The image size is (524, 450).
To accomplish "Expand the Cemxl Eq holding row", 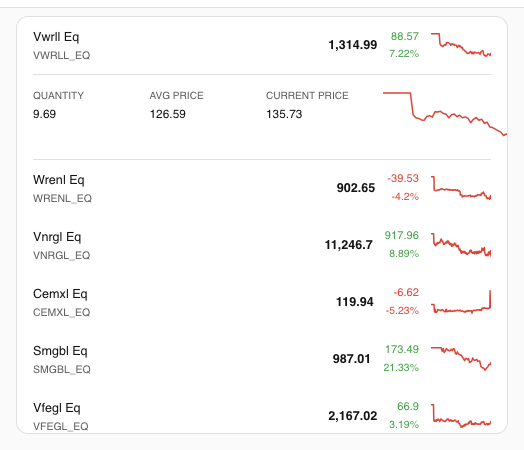I will 262,302.
